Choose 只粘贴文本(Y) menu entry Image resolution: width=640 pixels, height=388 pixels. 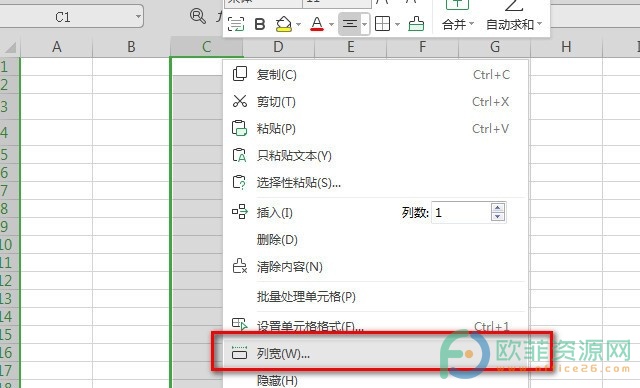point(376,155)
